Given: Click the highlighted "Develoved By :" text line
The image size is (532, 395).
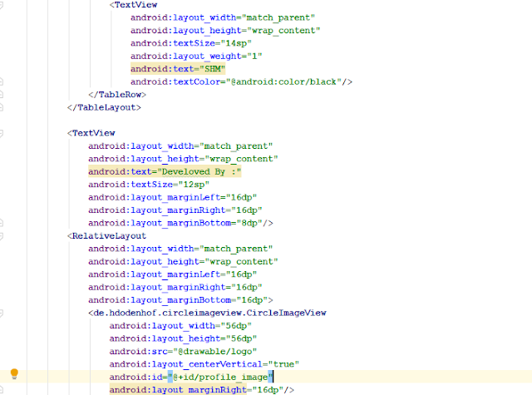Looking at the screenshot, I should click(165, 171).
